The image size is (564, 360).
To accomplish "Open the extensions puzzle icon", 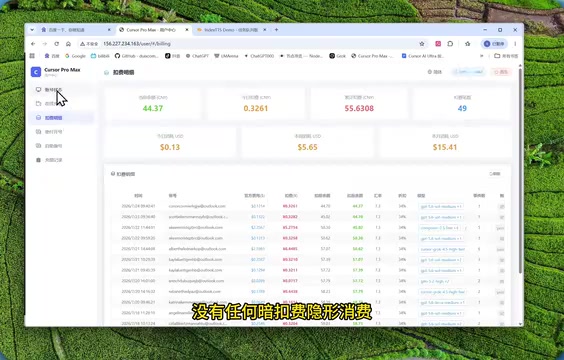I will coord(450,44).
